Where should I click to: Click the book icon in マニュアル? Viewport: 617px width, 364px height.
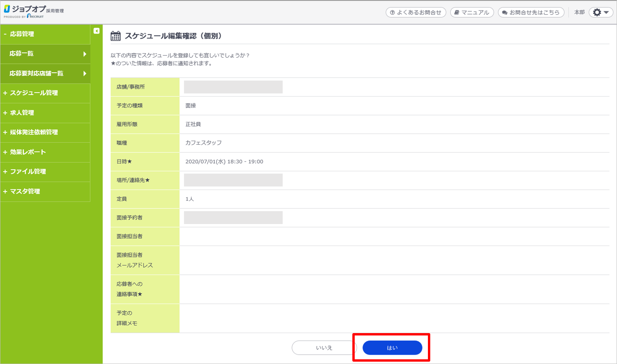(456, 13)
